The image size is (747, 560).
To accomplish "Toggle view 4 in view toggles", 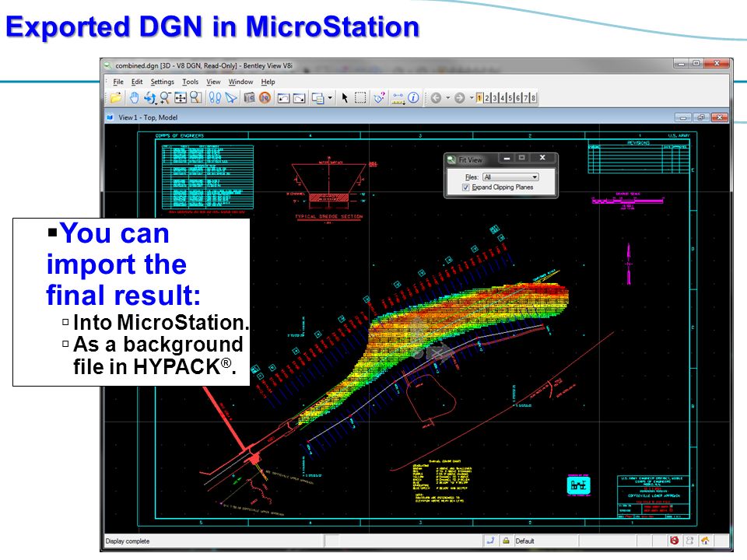I will [503, 98].
